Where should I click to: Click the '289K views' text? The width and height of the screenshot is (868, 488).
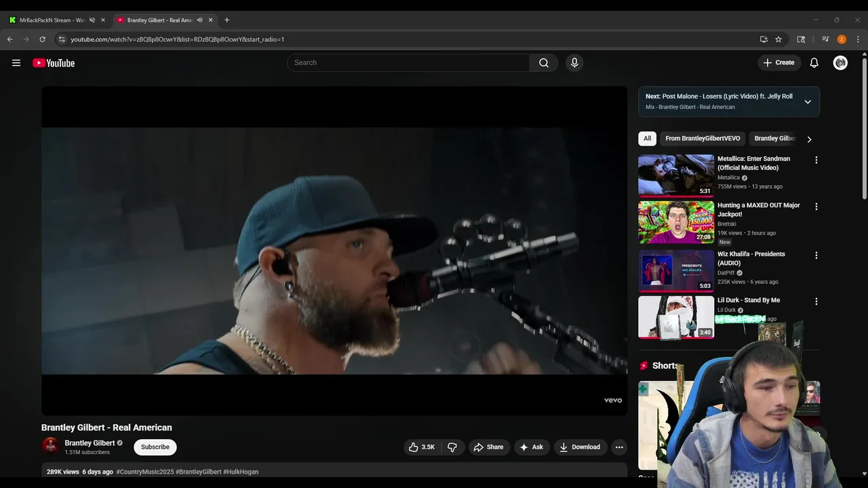[63, 472]
